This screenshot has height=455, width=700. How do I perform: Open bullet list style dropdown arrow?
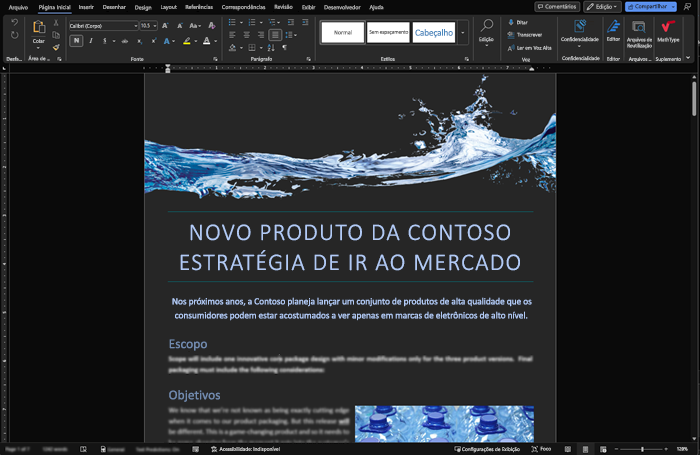pyautogui.click(x=241, y=22)
